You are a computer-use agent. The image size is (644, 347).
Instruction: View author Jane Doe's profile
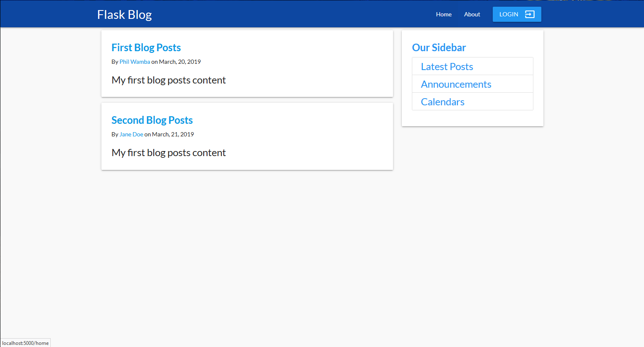131,134
